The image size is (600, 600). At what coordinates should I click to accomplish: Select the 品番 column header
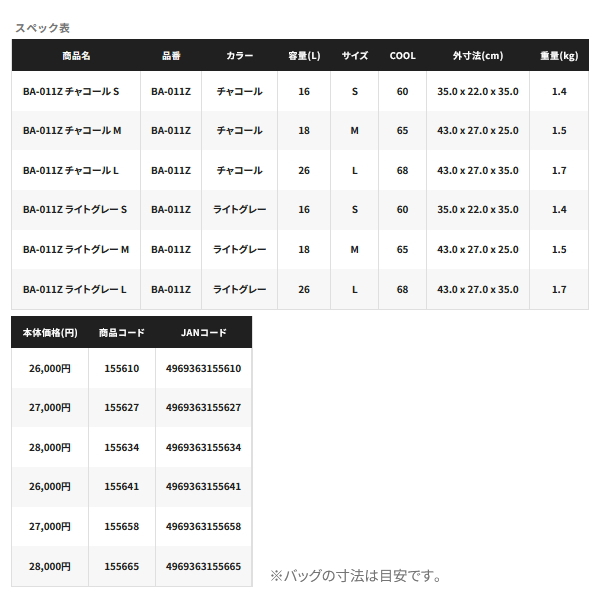pos(171,56)
